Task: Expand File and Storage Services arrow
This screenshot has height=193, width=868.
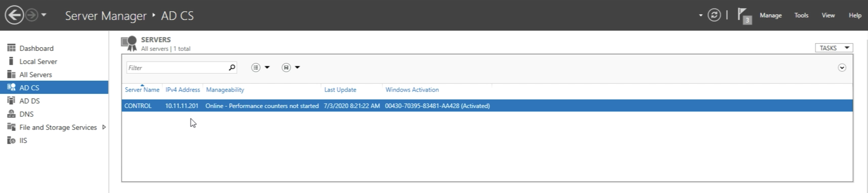Action: click(104, 127)
